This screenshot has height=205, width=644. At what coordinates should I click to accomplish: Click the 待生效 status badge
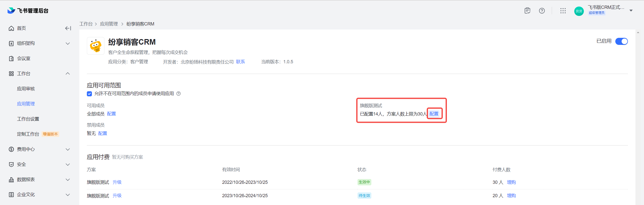click(364, 195)
